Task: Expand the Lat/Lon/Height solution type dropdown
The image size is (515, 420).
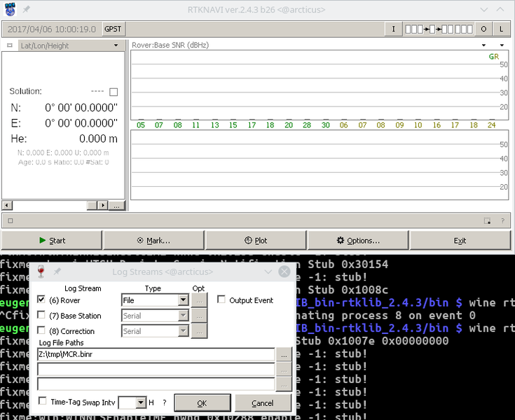Action: pyautogui.click(x=116, y=45)
